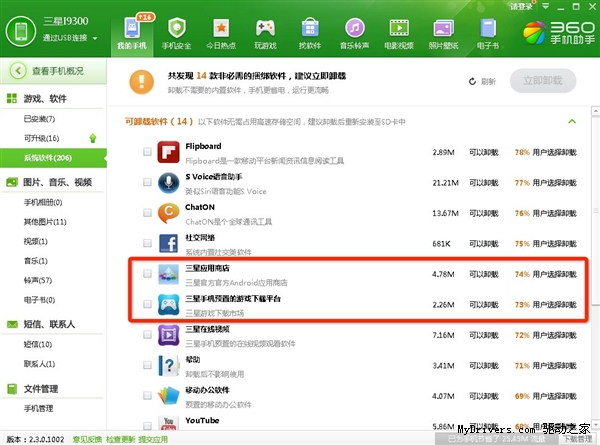Open 铃声(57) in sidebar
Screen dimensions: 600x445
click(38, 280)
